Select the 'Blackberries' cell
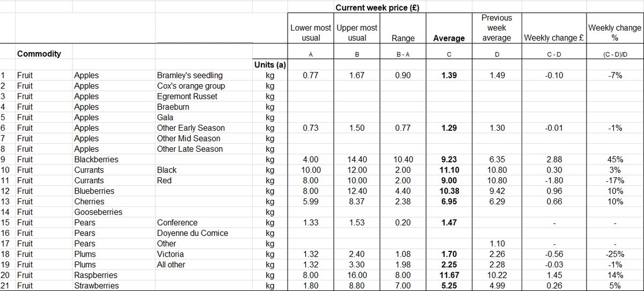Viewport: 644px width, 291px height. [96, 159]
